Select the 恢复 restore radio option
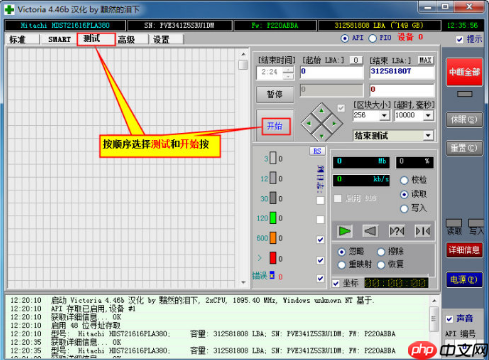Viewport: 489px width, 360px height. coord(381,265)
